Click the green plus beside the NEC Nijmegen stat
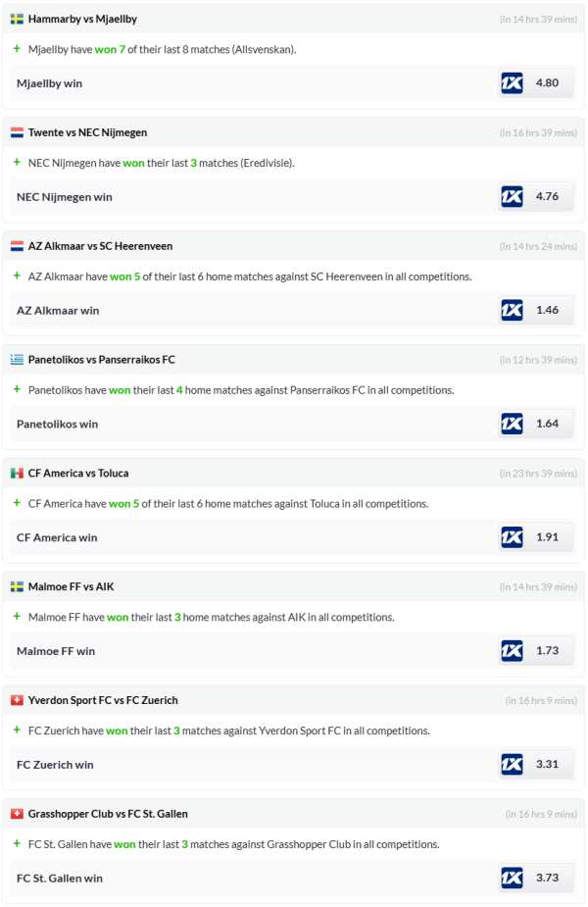This screenshot has width=588, height=907. click(17, 162)
